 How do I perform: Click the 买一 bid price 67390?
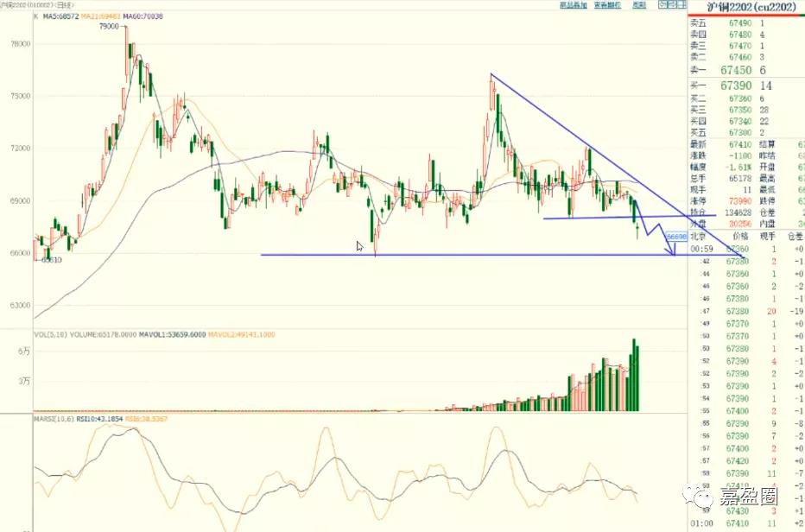click(x=736, y=85)
